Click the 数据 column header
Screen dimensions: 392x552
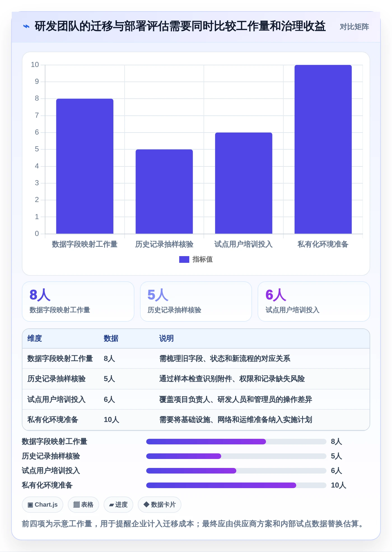point(111,338)
